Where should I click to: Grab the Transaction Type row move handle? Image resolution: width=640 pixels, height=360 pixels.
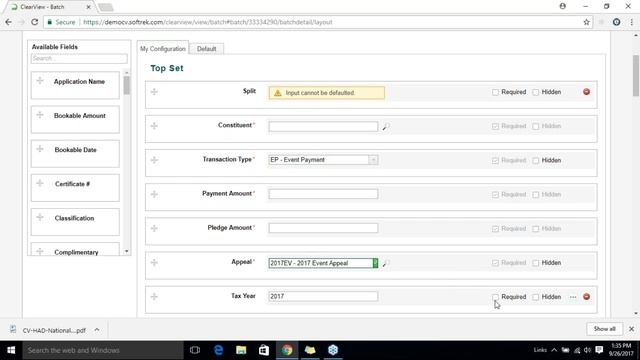point(154,160)
